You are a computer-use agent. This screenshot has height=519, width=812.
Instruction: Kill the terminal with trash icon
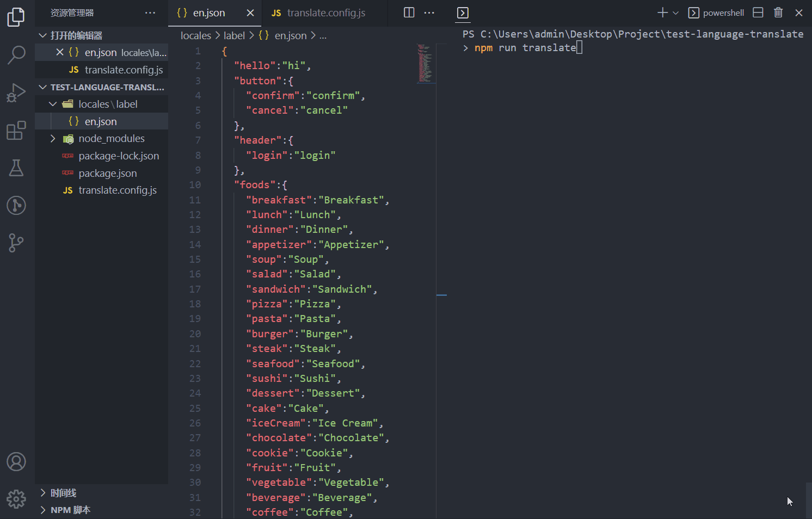[x=778, y=13]
